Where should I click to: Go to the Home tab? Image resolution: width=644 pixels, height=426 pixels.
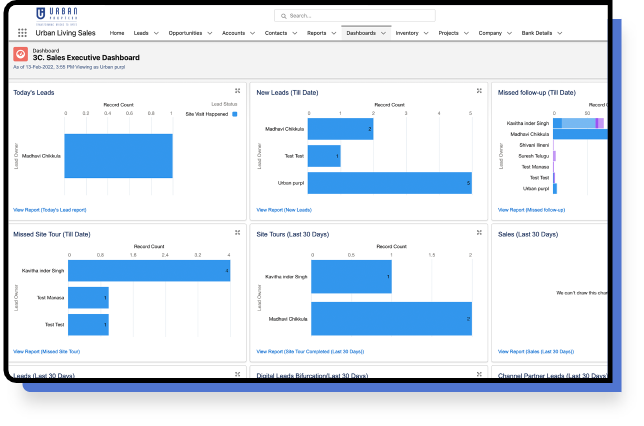point(117,33)
